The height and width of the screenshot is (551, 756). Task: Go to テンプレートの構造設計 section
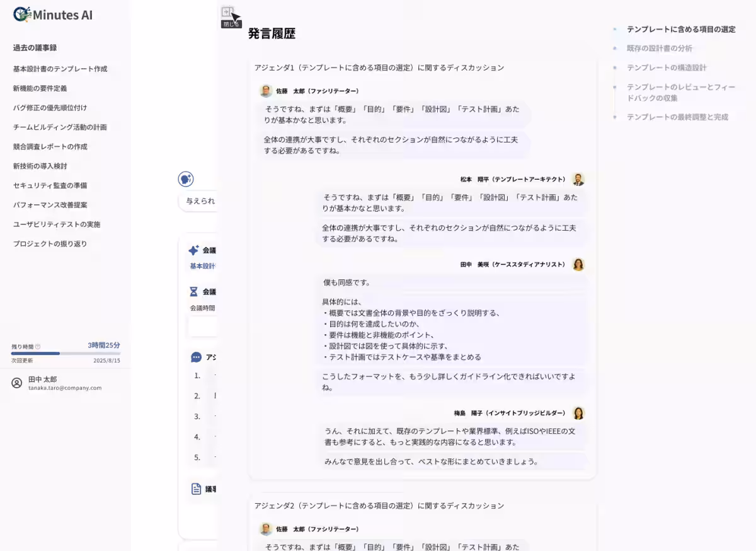pyautogui.click(x=667, y=68)
